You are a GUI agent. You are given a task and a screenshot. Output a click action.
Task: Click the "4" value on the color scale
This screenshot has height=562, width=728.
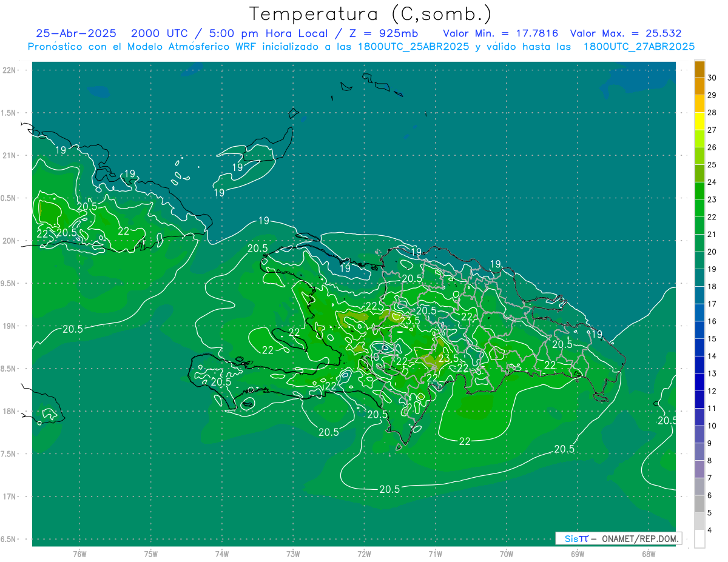click(x=711, y=530)
